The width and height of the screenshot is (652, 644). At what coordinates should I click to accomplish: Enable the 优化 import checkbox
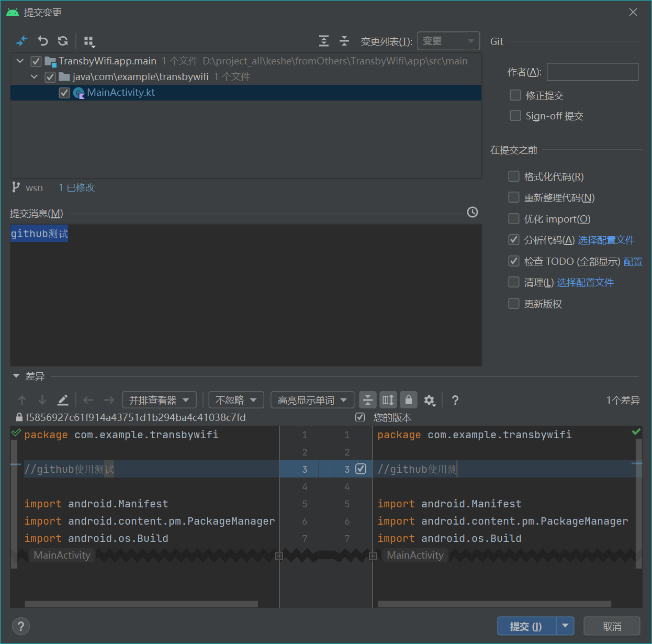tap(514, 219)
